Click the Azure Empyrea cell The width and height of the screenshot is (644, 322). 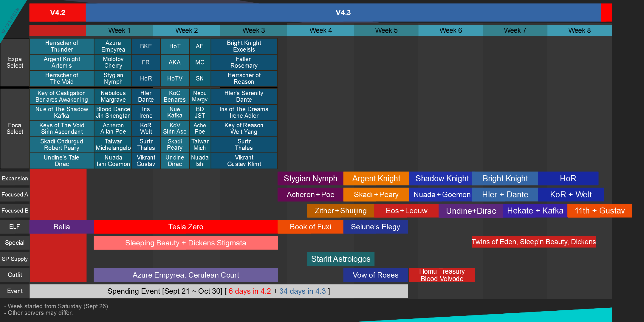click(113, 46)
